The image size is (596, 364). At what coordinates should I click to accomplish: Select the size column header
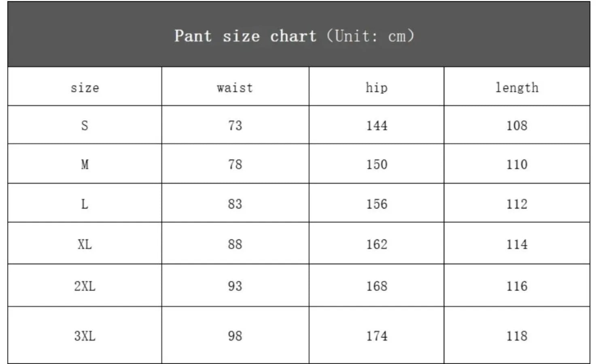(85, 87)
